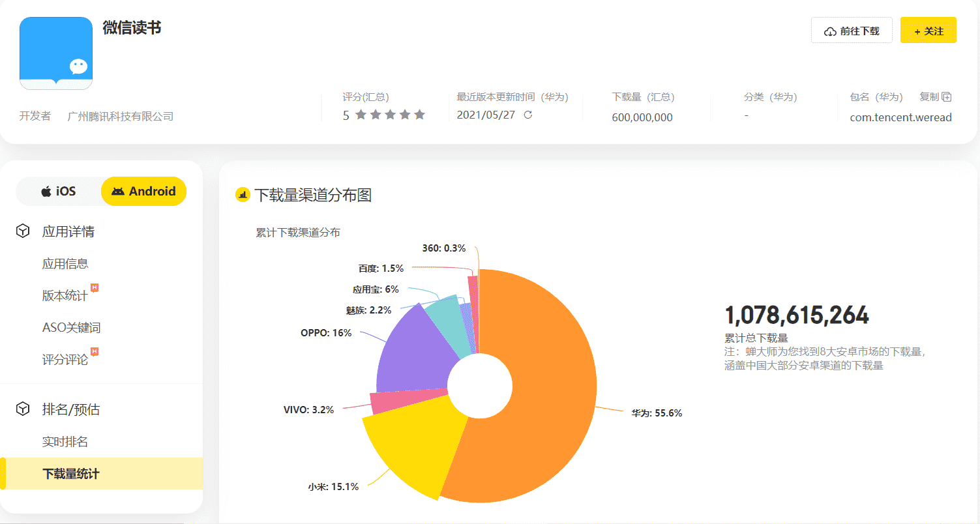Click the 应用宝: 6% label
Image resolution: width=980 pixels, height=524 pixels.
coord(376,289)
